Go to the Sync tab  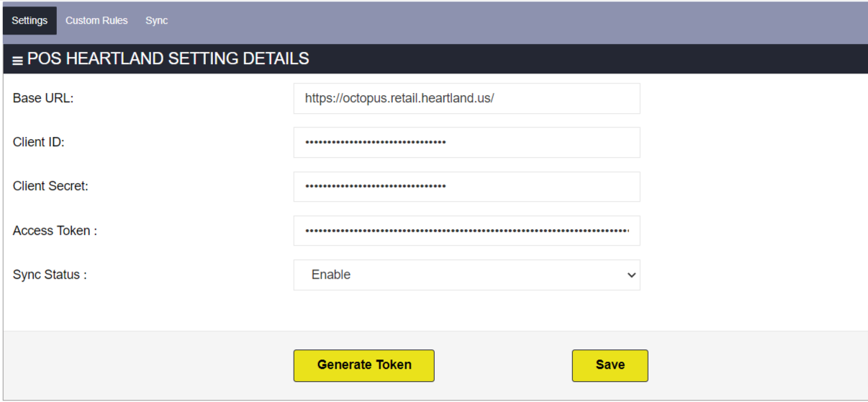click(156, 21)
